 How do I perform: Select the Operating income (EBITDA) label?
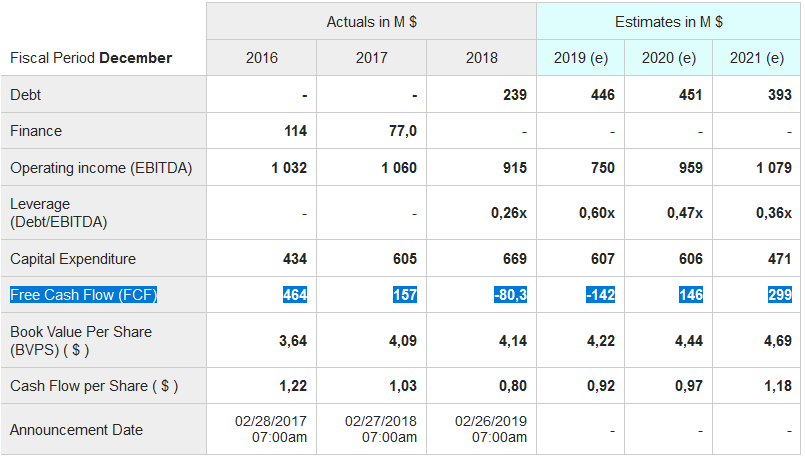click(101, 168)
